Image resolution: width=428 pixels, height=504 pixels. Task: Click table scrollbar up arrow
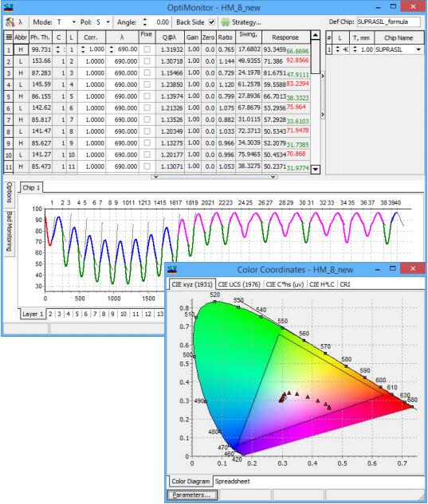point(316,35)
